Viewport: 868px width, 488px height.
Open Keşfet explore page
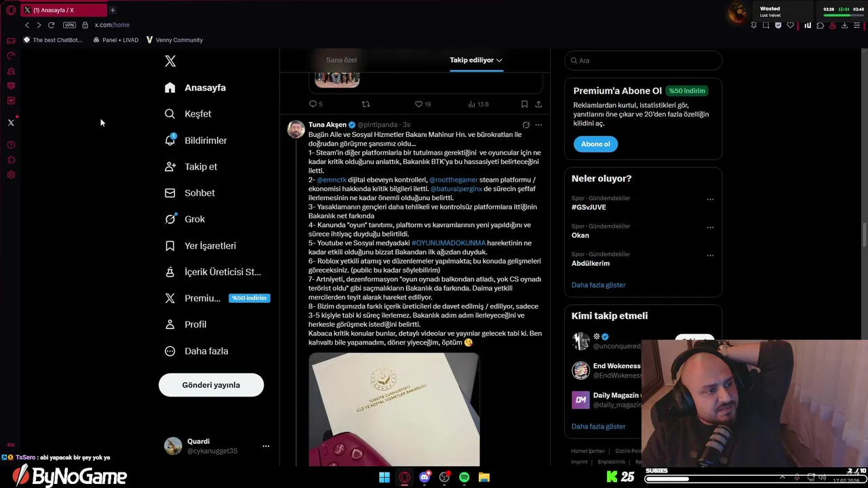point(188,114)
